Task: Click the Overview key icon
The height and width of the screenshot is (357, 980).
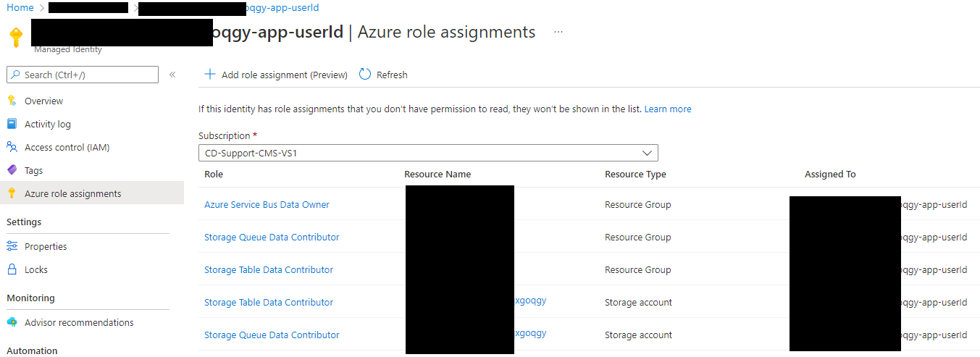Action: click(x=12, y=101)
